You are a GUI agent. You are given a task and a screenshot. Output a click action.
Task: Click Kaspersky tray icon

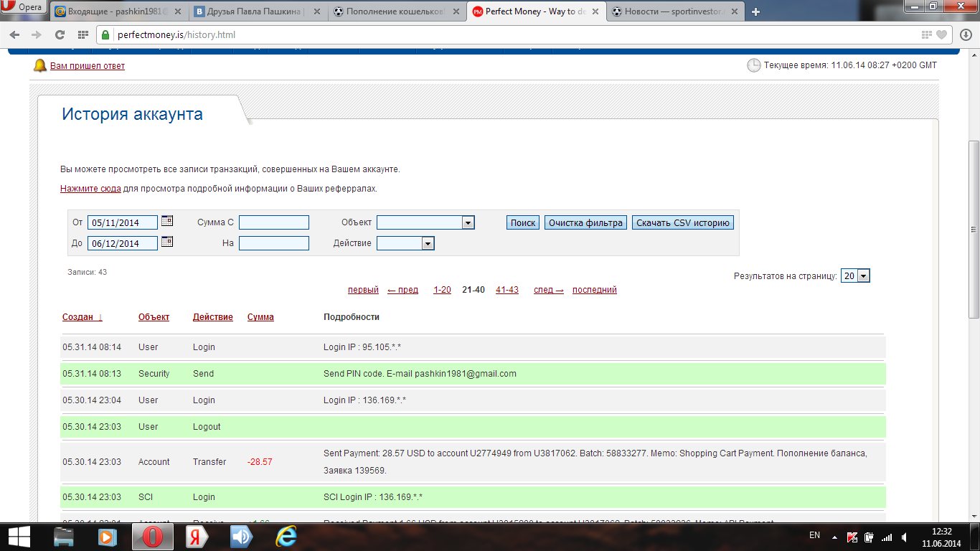(x=852, y=537)
